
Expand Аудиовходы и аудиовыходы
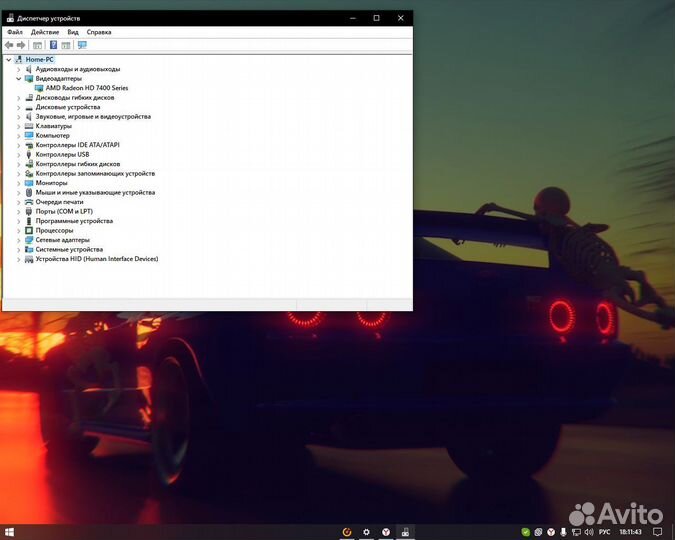click(19, 69)
